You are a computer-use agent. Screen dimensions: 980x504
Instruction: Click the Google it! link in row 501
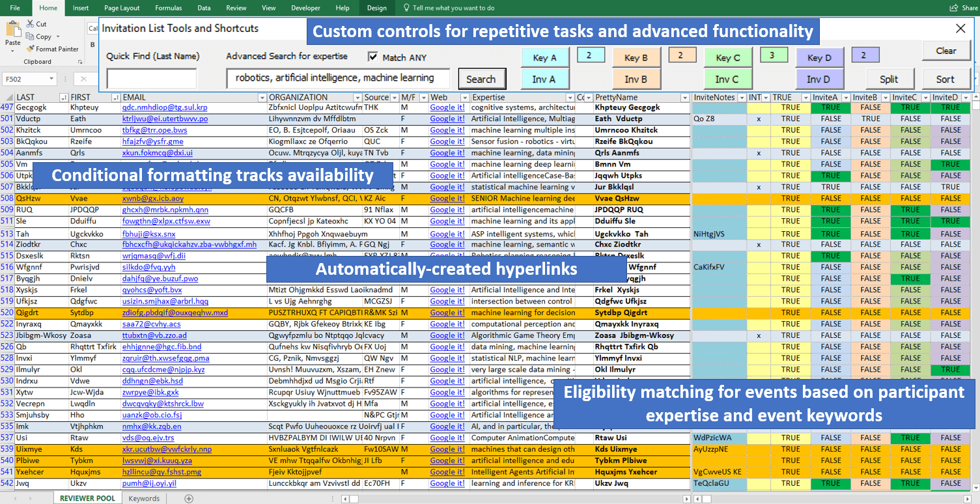(447, 119)
